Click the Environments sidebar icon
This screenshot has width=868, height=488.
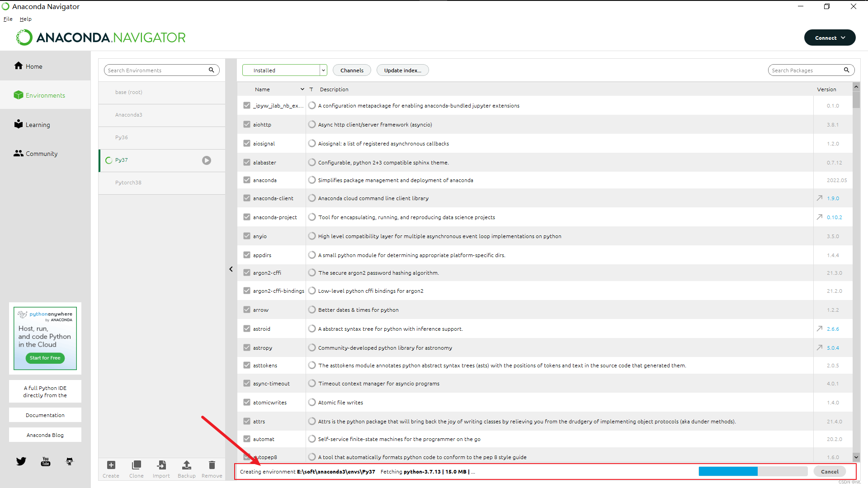tap(19, 95)
